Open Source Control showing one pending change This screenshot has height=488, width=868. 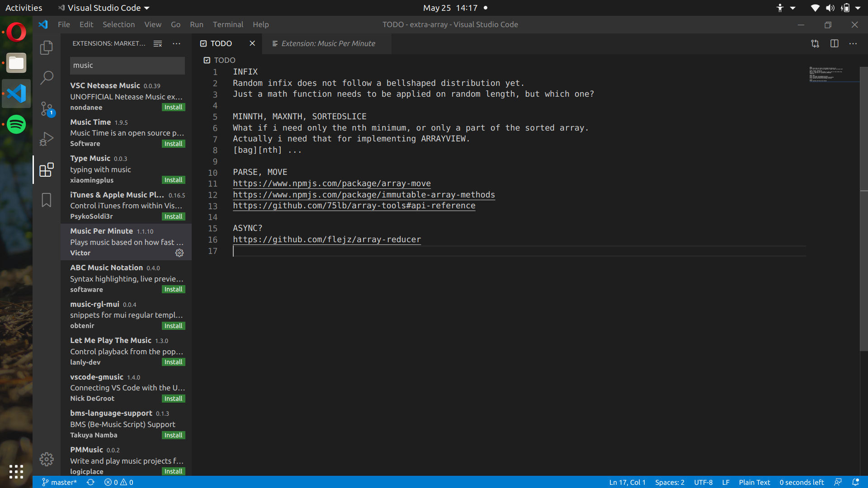pos(46,108)
